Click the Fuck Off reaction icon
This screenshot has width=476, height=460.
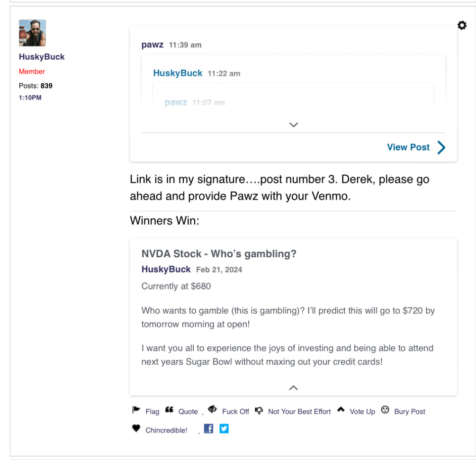click(x=212, y=410)
